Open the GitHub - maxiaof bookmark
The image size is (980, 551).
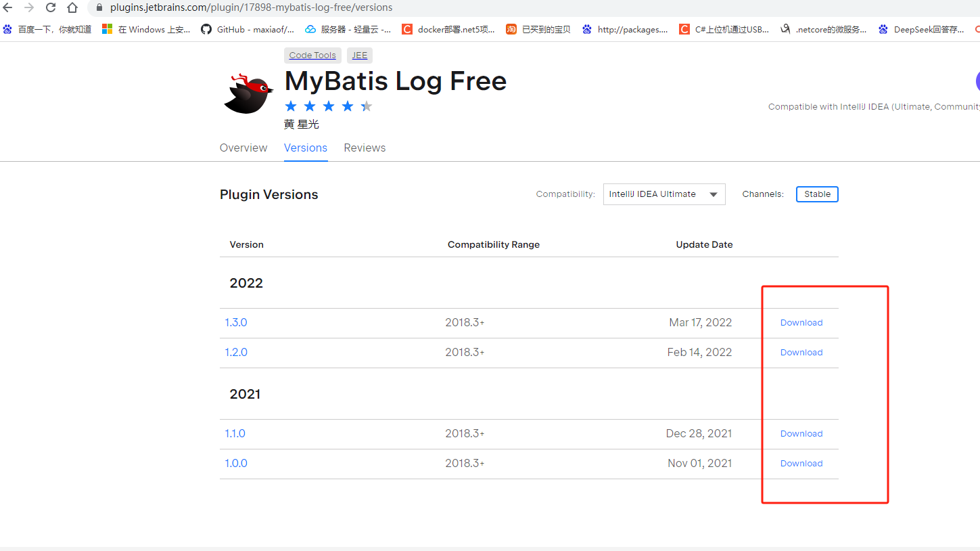click(248, 29)
